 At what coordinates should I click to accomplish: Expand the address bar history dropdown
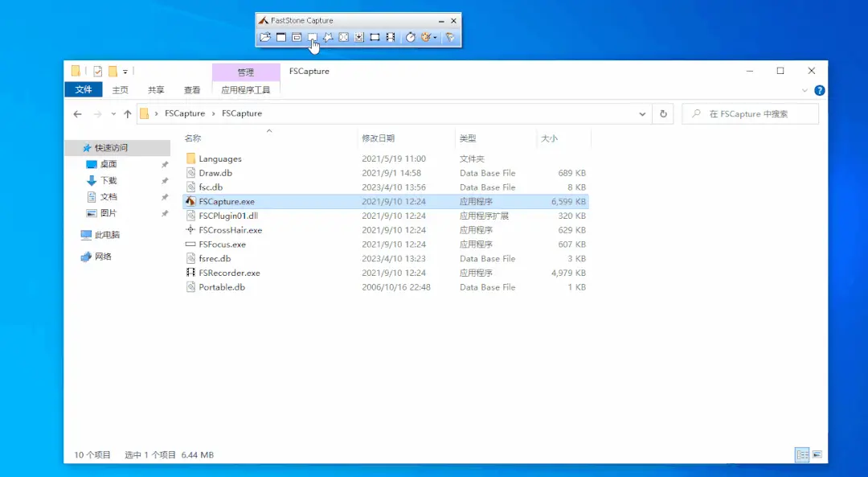pyautogui.click(x=642, y=113)
